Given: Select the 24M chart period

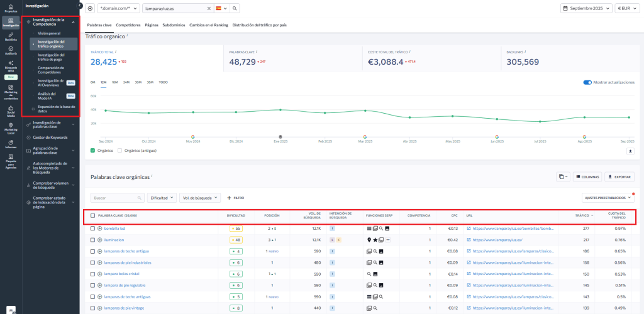Looking at the screenshot, I should pos(126,82).
